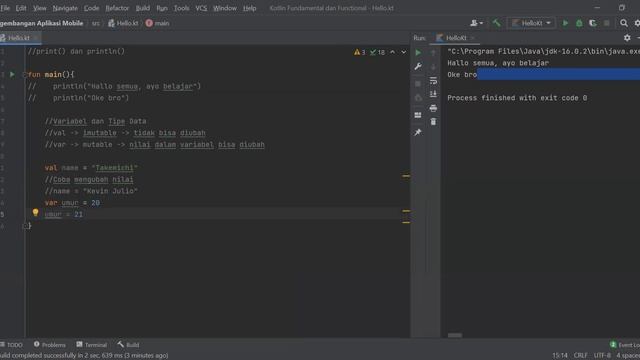Open the Problems tool window
Viewport: 640px width, 360px height.
click(50, 345)
